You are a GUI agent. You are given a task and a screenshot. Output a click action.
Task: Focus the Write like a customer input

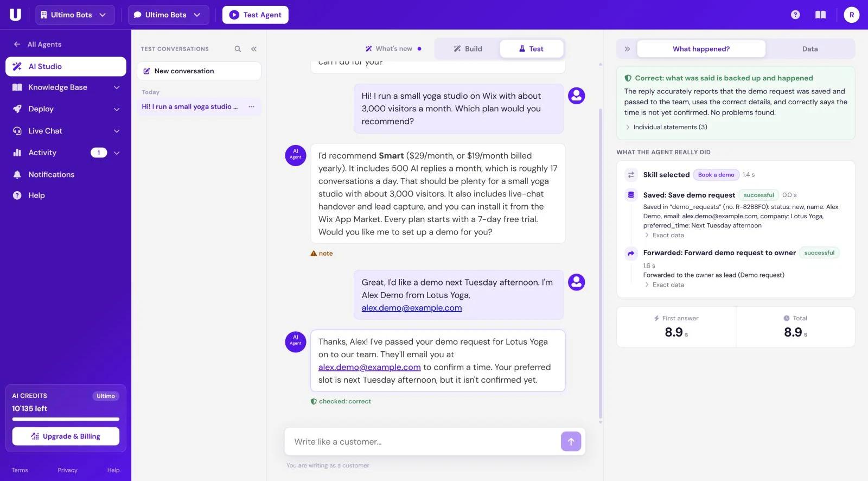click(x=423, y=441)
